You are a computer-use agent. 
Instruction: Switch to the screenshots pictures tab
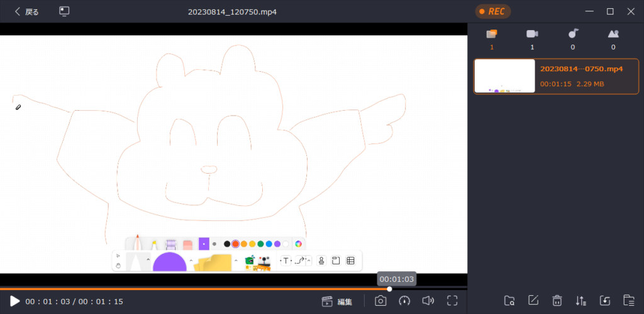[x=613, y=40]
